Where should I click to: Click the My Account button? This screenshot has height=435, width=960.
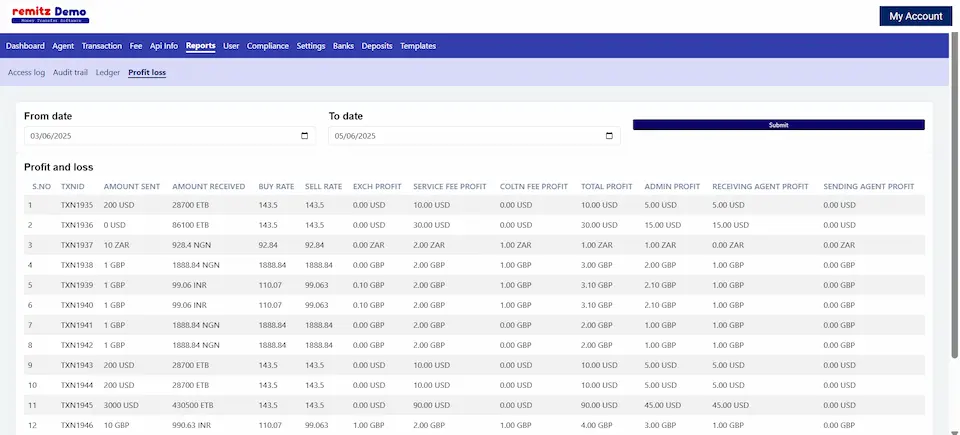[915, 16]
